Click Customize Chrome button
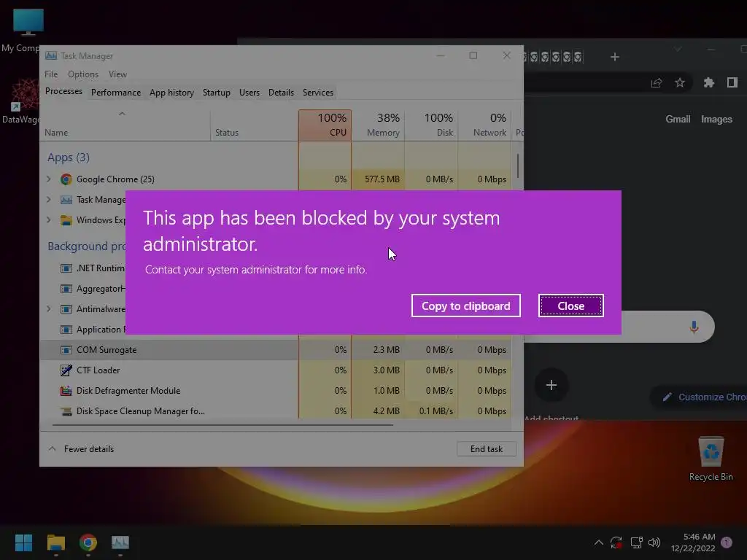Image resolution: width=747 pixels, height=560 pixels. point(698,397)
